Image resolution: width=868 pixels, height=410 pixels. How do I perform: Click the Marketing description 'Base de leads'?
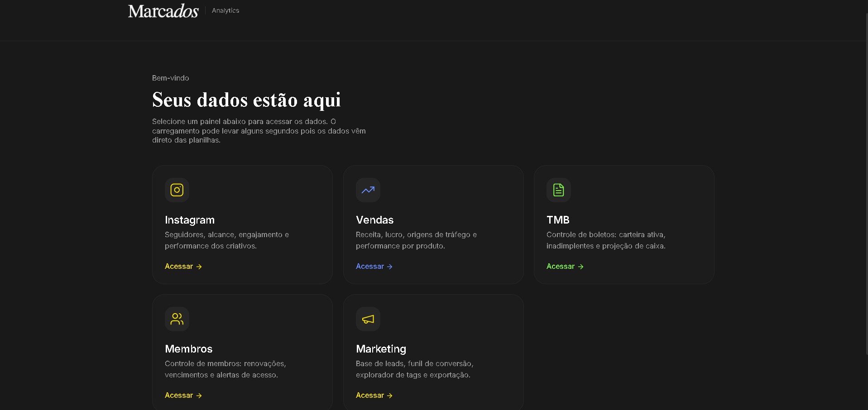(415, 369)
